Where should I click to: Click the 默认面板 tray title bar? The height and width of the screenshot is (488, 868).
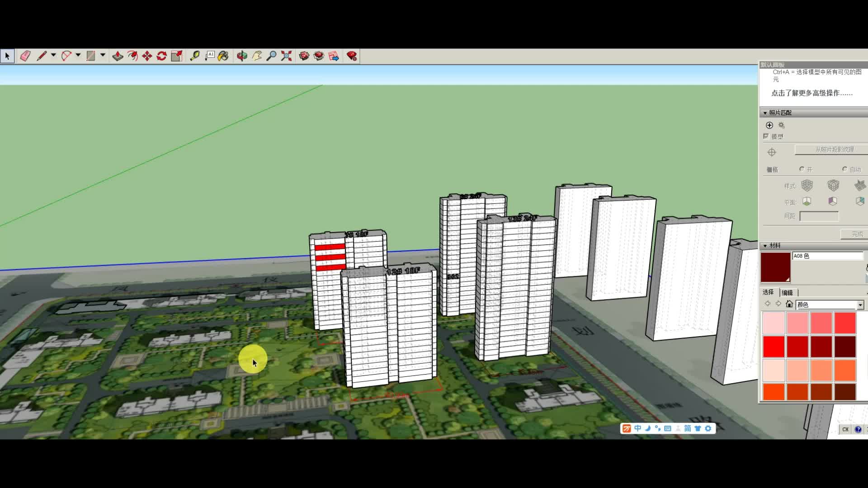click(813, 65)
